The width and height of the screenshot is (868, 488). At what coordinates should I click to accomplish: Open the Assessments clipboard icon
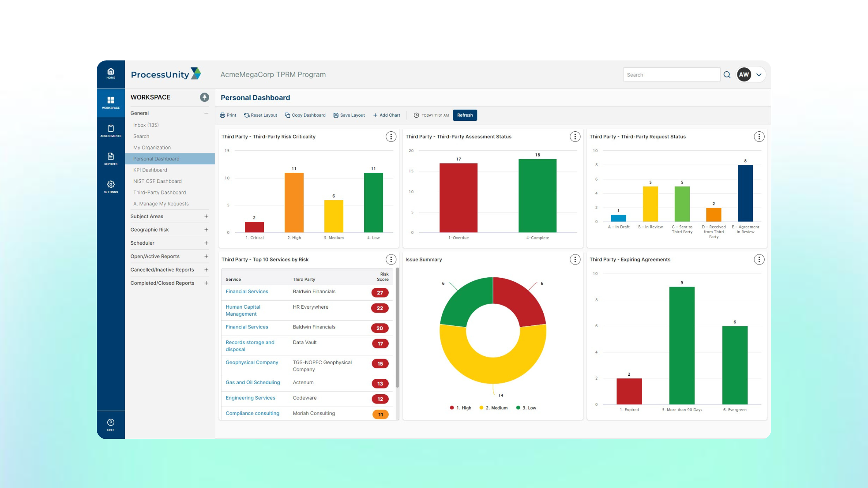coord(111,131)
